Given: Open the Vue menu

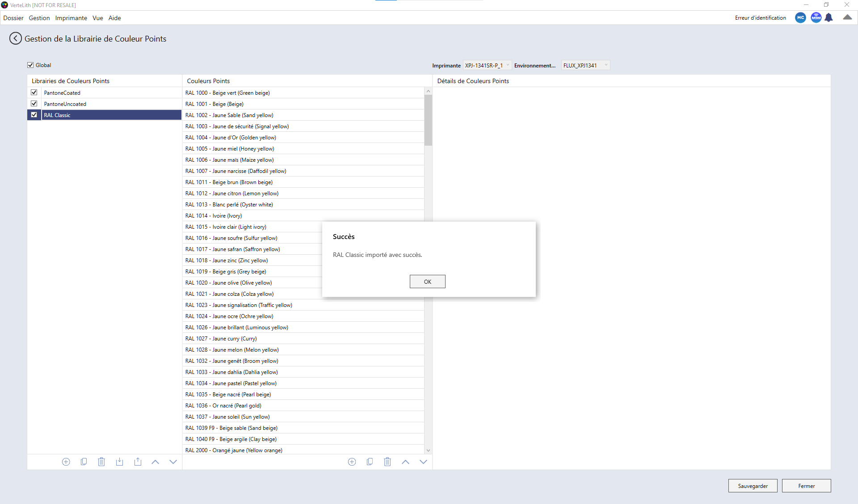Looking at the screenshot, I should [98, 18].
